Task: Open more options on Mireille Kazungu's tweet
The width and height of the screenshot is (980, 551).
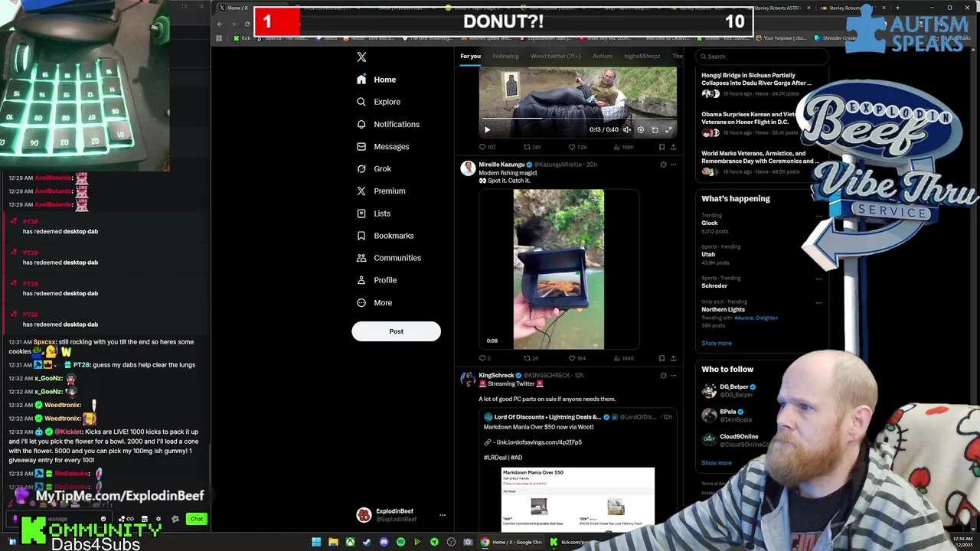Action: 673,165
